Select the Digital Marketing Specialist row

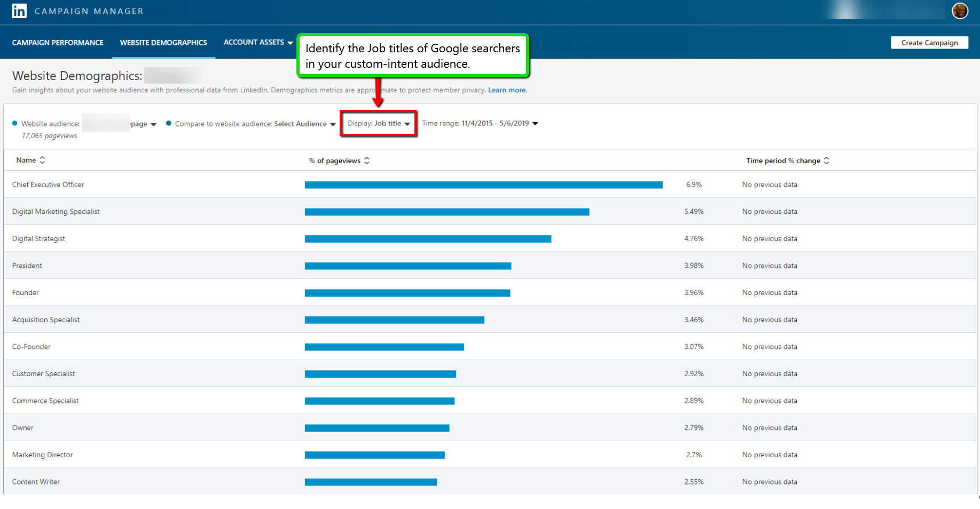pyautogui.click(x=56, y=211)
